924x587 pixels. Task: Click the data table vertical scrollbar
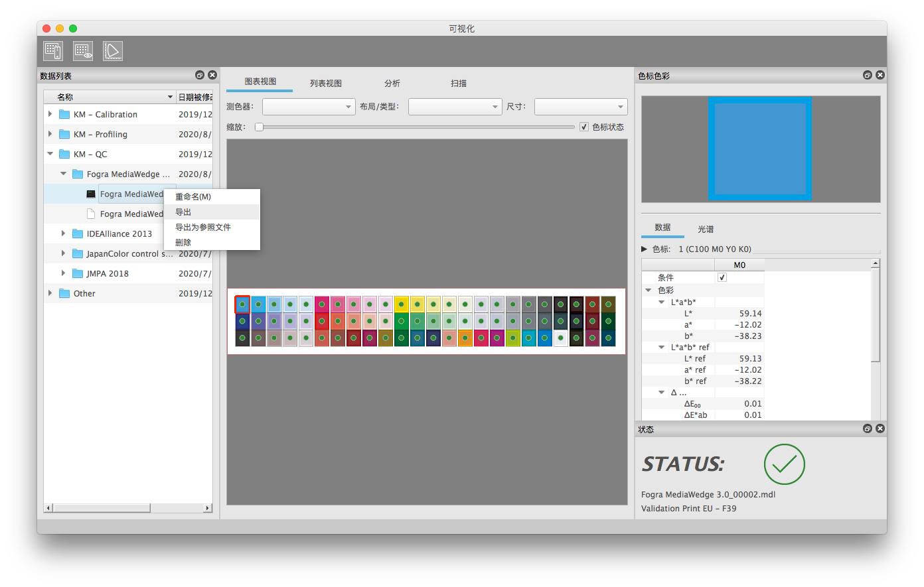[x=876, y=315]
